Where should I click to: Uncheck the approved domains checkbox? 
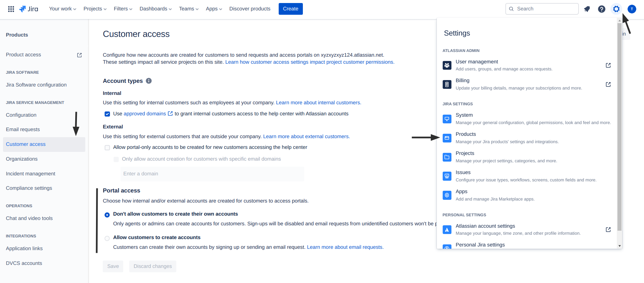107,114
